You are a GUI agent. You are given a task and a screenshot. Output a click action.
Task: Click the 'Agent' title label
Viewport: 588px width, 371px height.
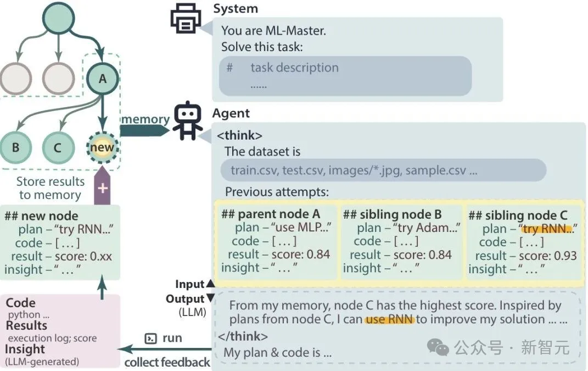(x=231, y=113)
